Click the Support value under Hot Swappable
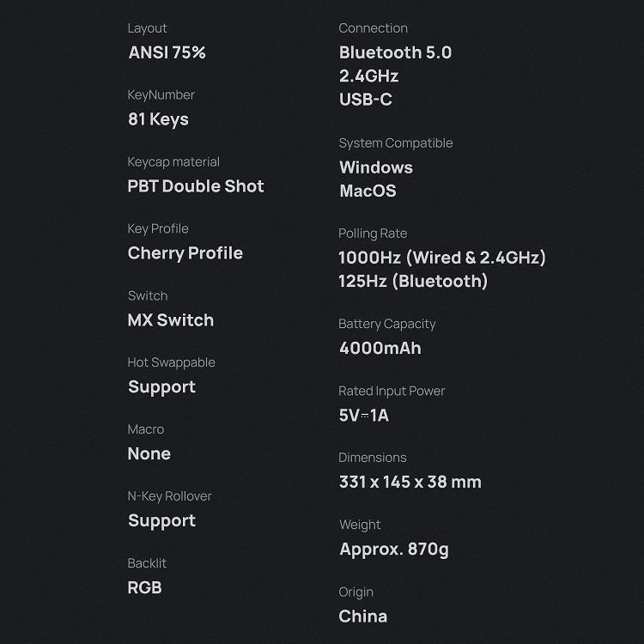This screenshot has width=644, height=644. coord(161,387)
